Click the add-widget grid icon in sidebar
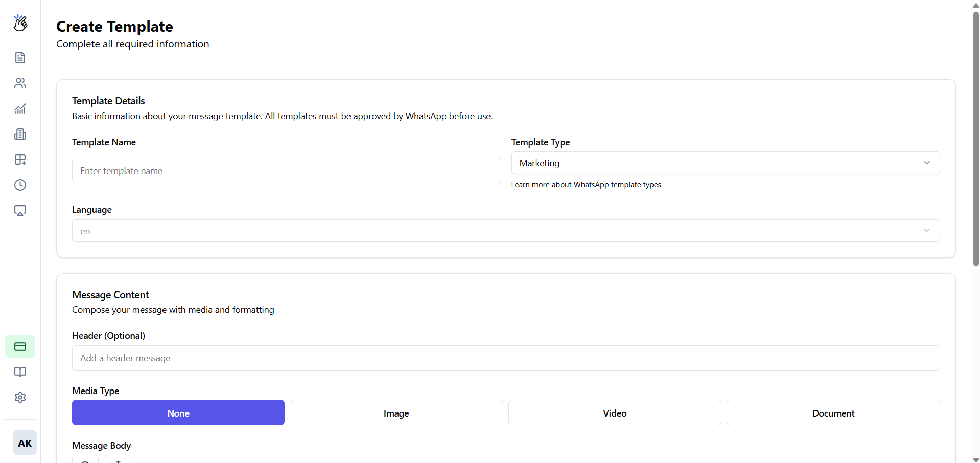This screenshot has width=980, height=463. click(20, 159)
